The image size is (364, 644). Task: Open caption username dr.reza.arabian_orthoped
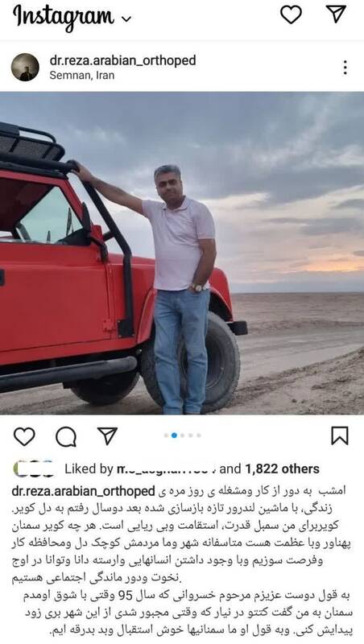click(83, 491)
